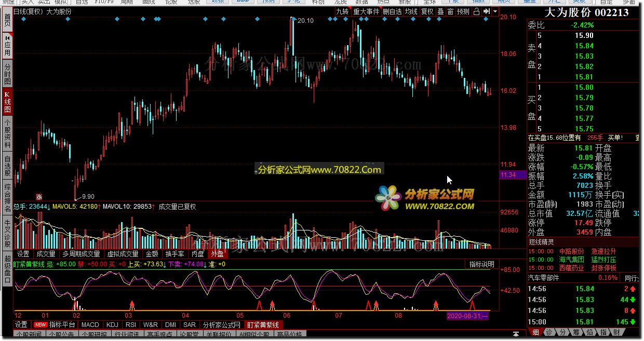Open the NEW 指标平台 tab
The image size is (644, 341).
point(55,325)
